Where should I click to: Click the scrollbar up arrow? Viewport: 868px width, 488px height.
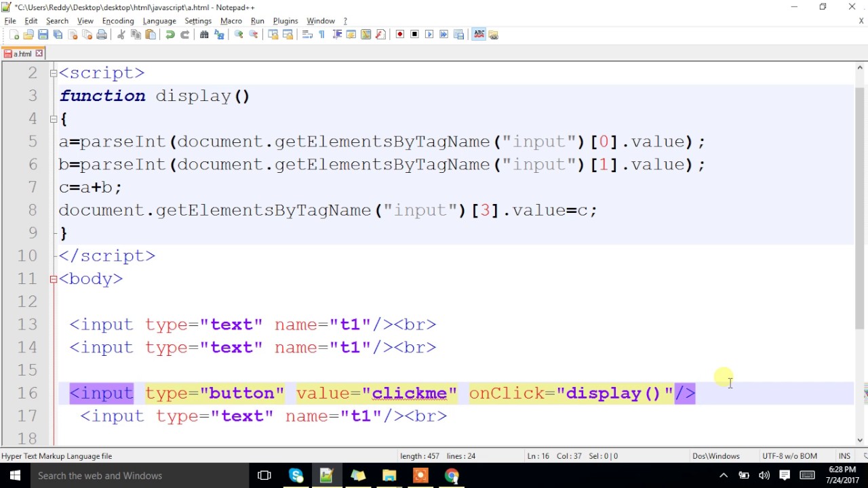[x=860, y=67]
